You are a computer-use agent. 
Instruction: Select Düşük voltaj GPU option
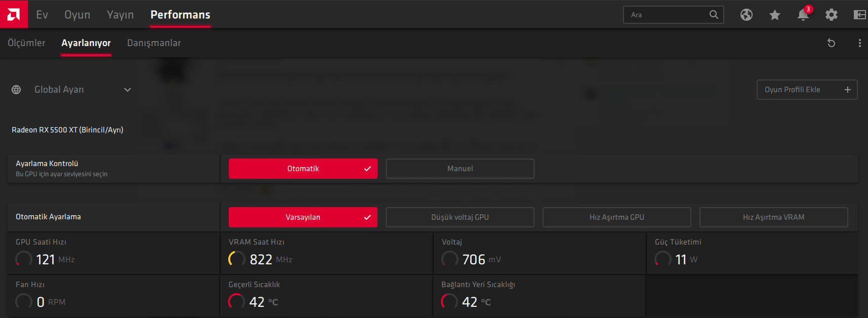(x=460, y=217)
